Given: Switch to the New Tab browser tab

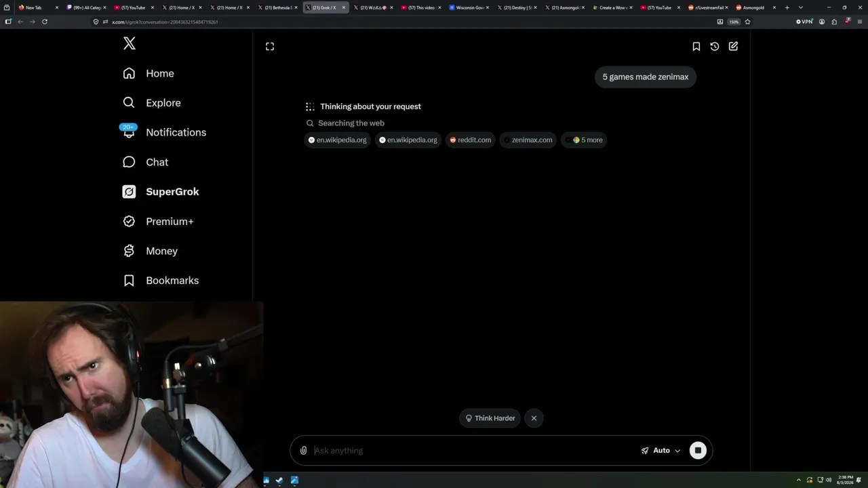Looking at the screenshot, I should (x=37, y=7).
